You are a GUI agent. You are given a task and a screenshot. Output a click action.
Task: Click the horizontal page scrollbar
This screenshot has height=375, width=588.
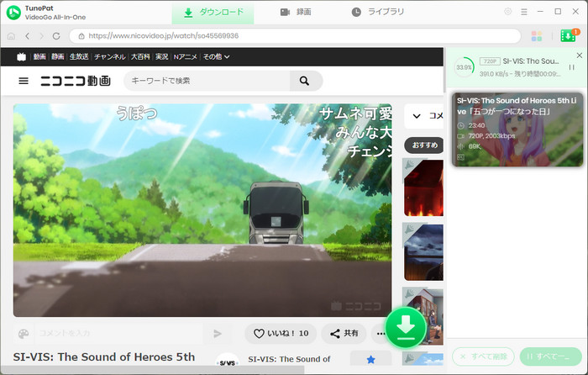point(152,371)
